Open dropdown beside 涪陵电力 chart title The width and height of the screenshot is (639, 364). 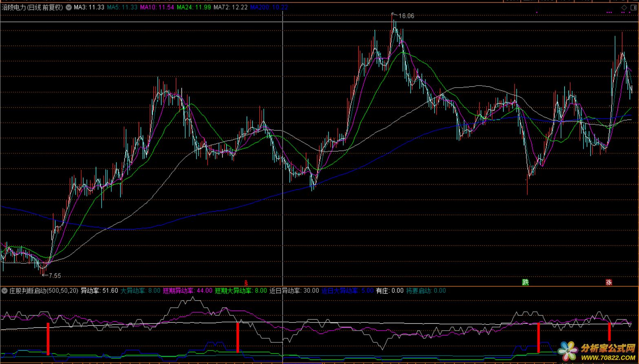click(x=69, y=7)
